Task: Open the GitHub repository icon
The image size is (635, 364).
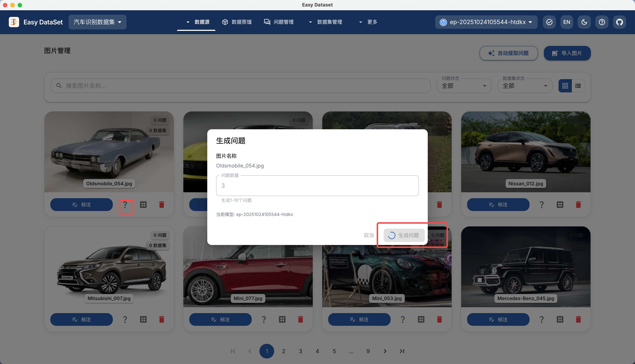Action: [x=619, y=22]
